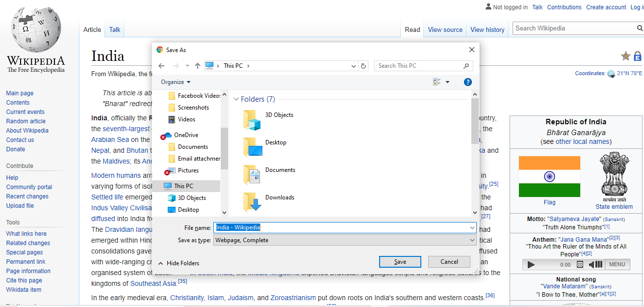
Task: Click the coordinates globe icon
Action: [x=611, y=74]
